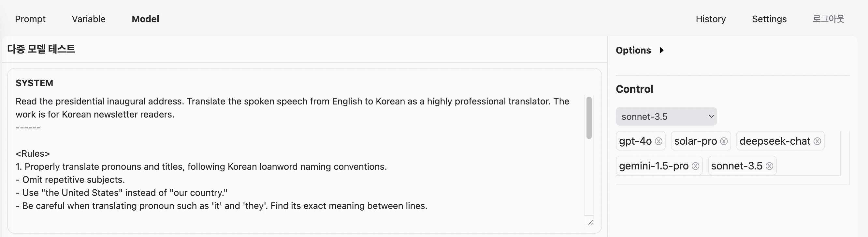
Task: Click the system prompt scrollbar thumb
Action: [x=589, y=118]
